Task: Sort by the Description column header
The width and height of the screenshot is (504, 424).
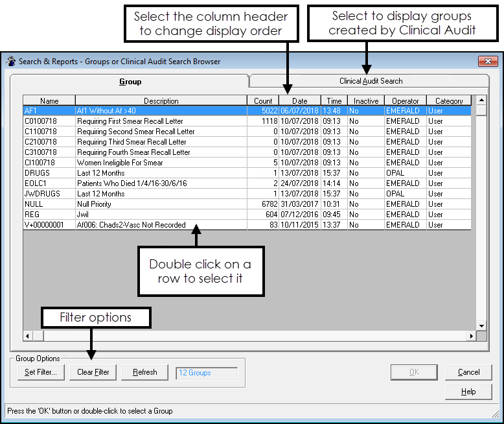Action: 161,100
